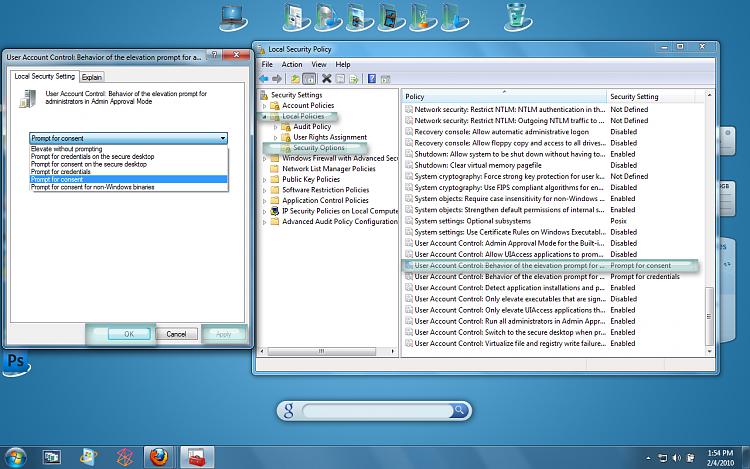
Task: Choose Prompt for consent on the secure desktop
Action: pyautogui.click(x=129, y=164)
